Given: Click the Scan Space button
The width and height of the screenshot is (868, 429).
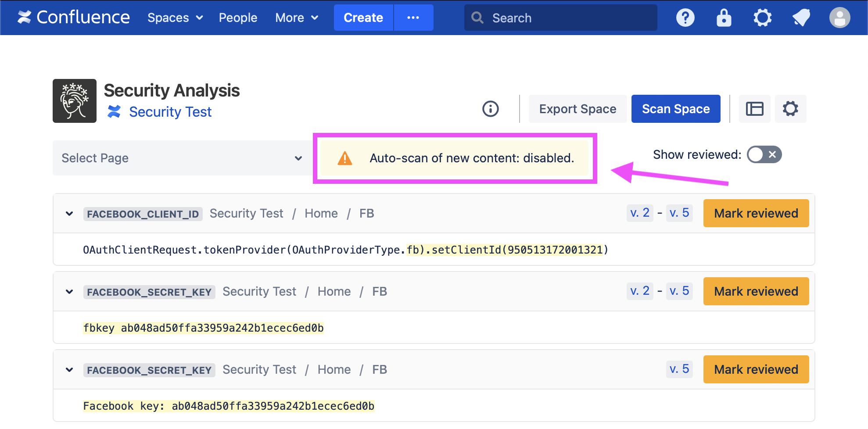Looking at the screenshot, I should click(675, 109).
